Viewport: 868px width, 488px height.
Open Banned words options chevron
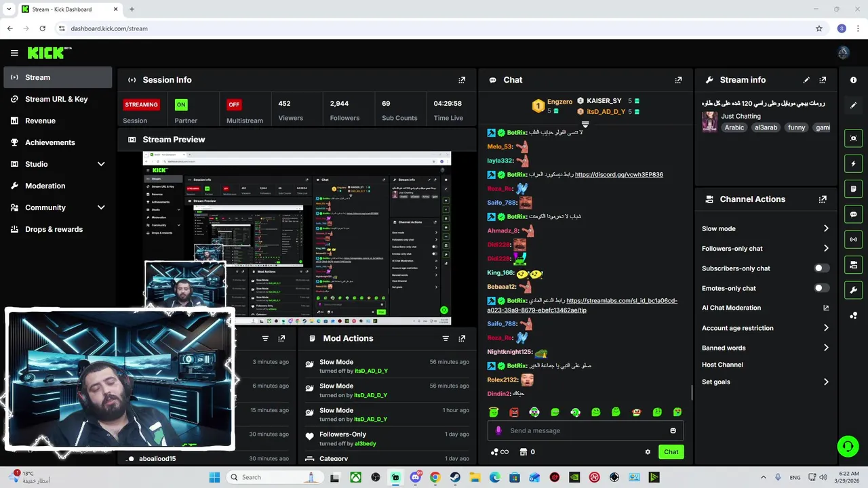[x=826, y=348]
